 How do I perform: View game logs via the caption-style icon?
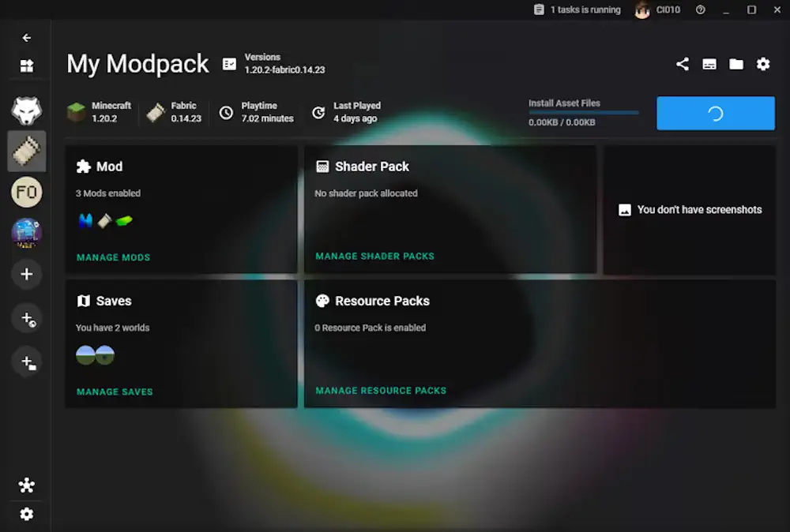coord(709,65)
